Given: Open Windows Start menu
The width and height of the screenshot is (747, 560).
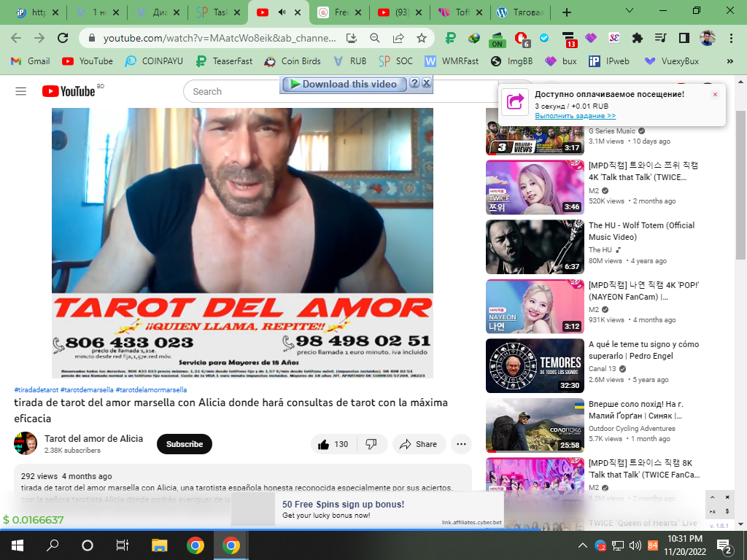Looking at the screenshot, I should tap(18, 545).
